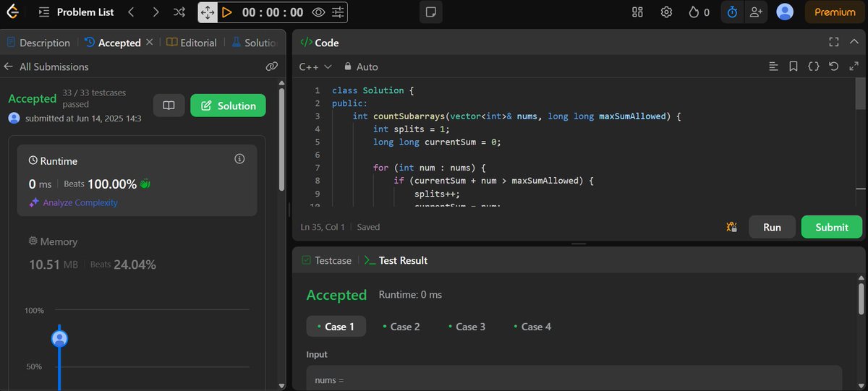Click the chart avatar marker

[x=59, y=338]
